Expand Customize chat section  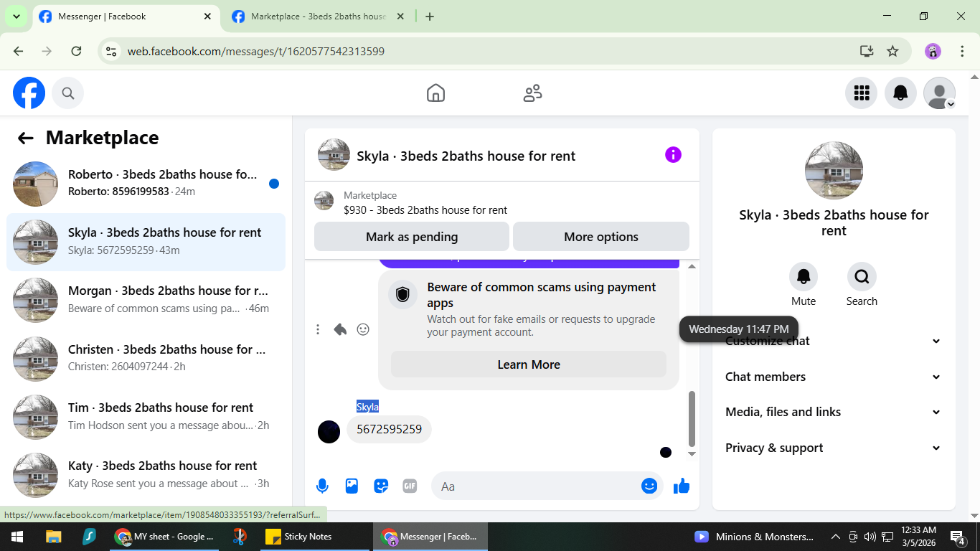pos(833,341)
